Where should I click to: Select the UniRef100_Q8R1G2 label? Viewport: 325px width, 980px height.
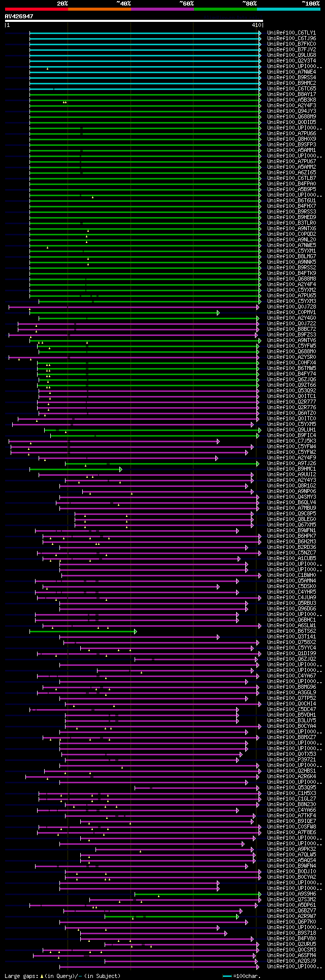click(x=291, y=485)
